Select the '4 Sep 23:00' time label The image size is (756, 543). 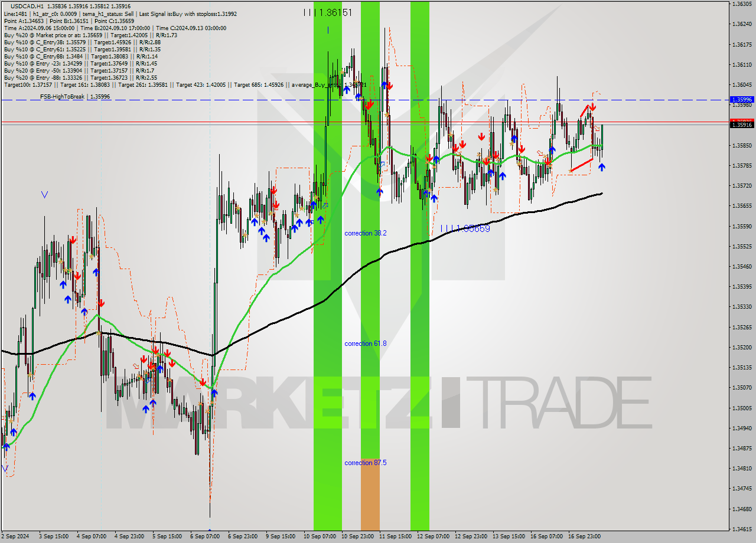click(x=129, y=537)
